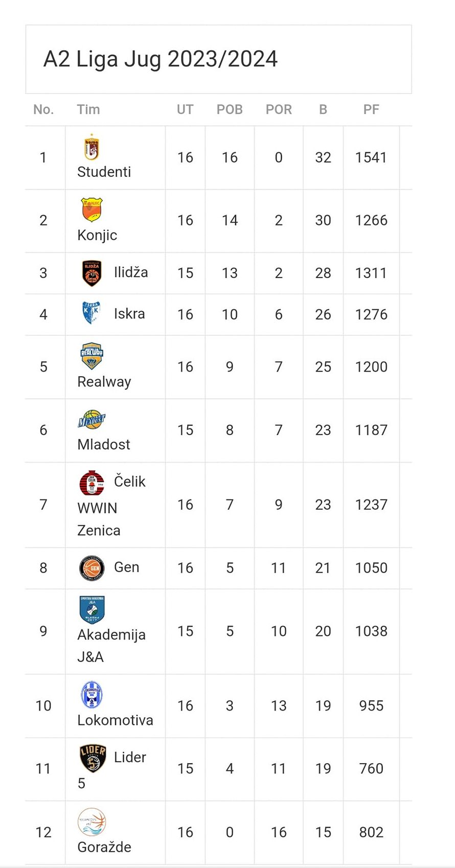Click the Goražde team logo
The image size is (455, 868).
92,822
